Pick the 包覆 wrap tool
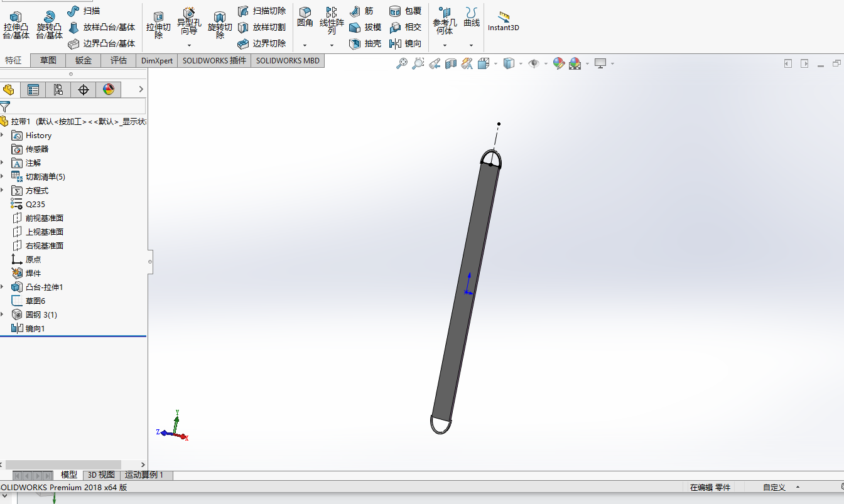Viewport: 844px width, 504px height. [405, 11]
